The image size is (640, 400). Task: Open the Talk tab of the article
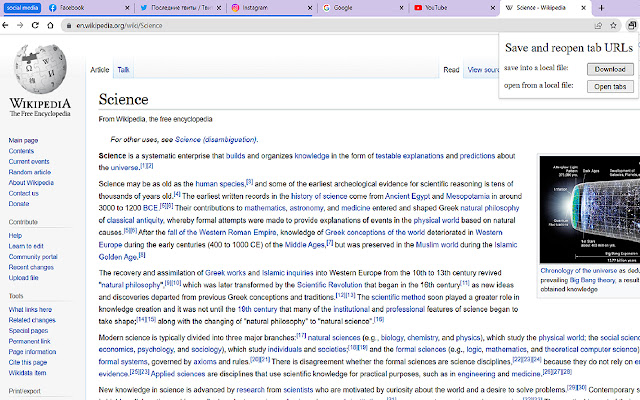pyautogui.click(x=123, y=70)
